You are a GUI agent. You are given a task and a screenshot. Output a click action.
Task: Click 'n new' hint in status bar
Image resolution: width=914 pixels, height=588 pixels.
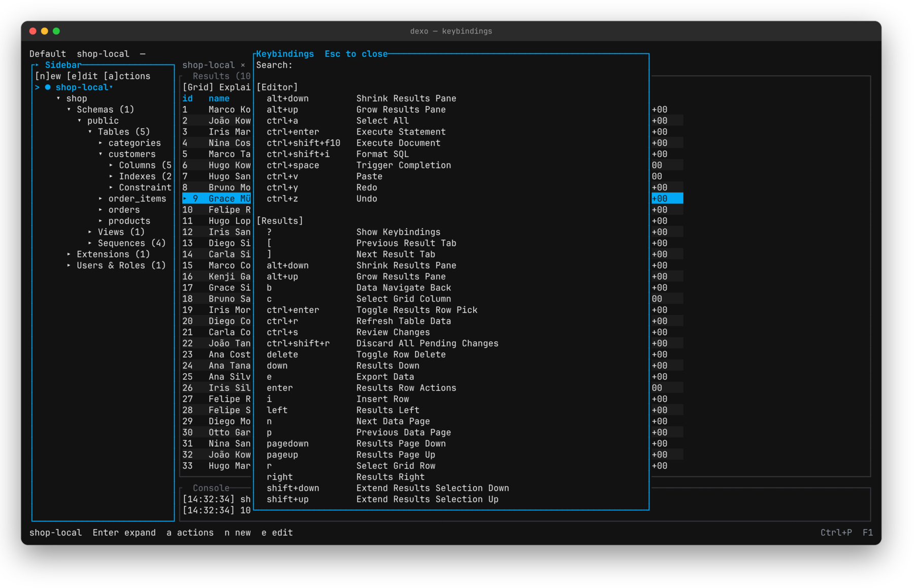tap(238, 533)
